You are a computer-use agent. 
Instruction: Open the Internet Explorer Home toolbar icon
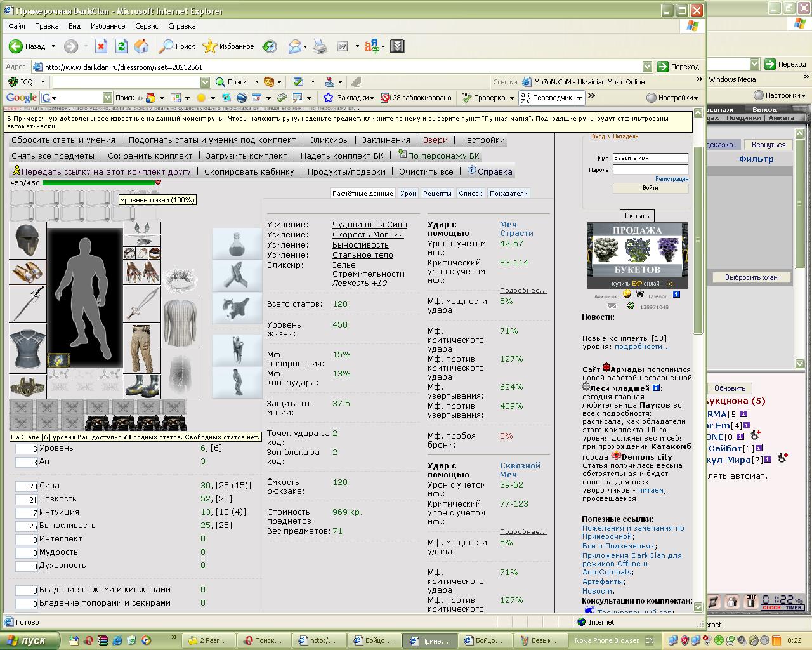pyautogui.click(x=141, y=46)
